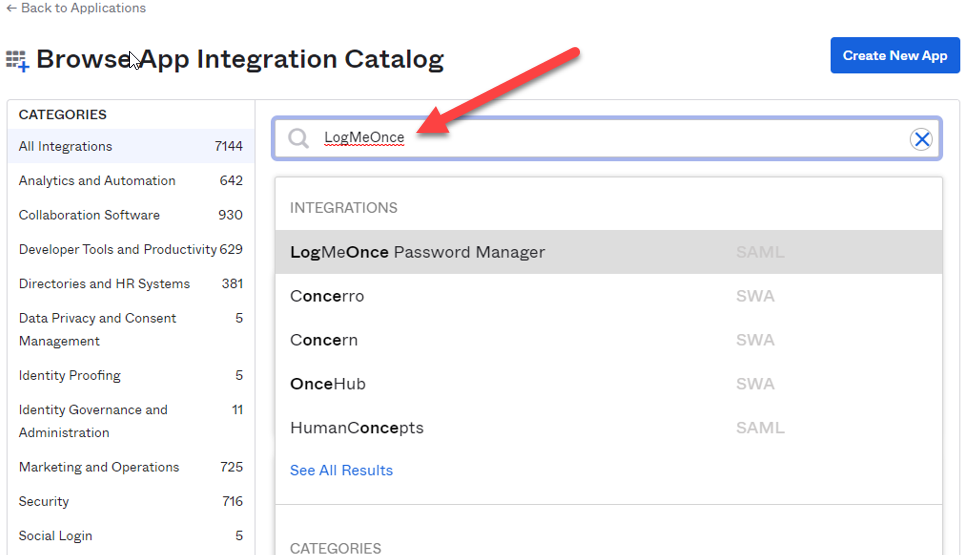Click inside the LogMeOnce search field
Image resolution: width=964 pixels, height=555 pixels.
tap(606, 138)
